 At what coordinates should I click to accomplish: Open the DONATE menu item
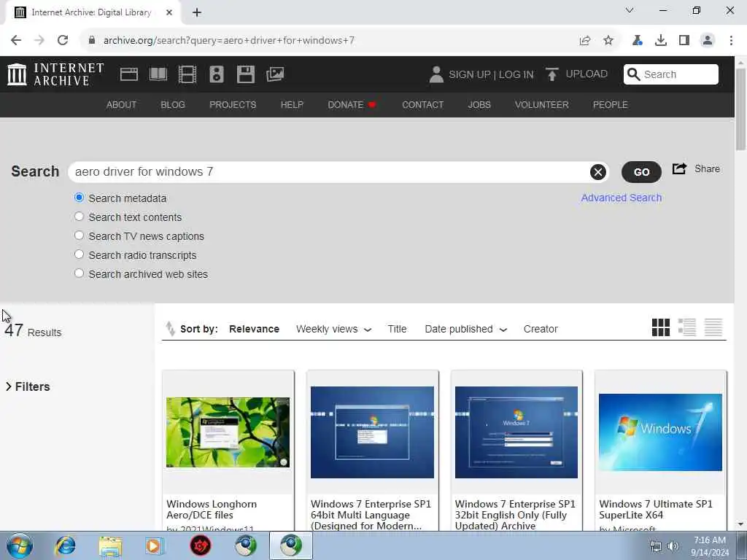(x=352, y=105)
